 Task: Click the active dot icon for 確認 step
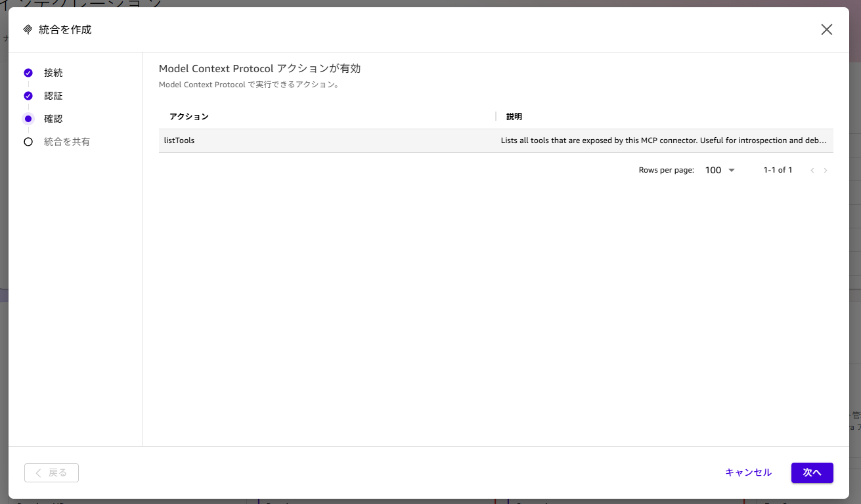[28, 119]
